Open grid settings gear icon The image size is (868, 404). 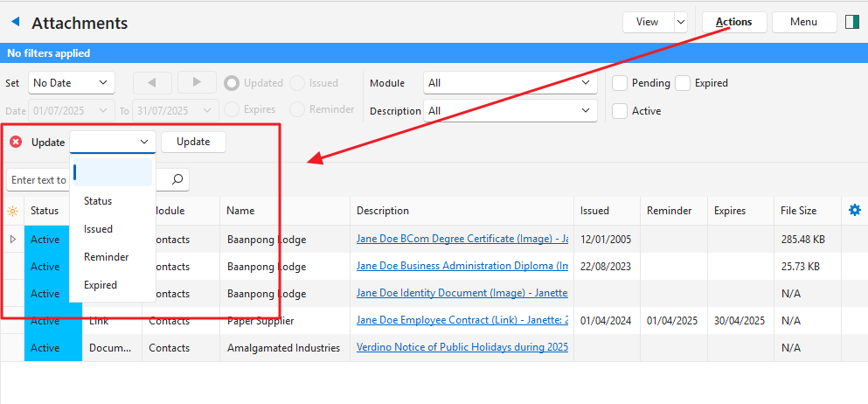(x=854, y=210)
